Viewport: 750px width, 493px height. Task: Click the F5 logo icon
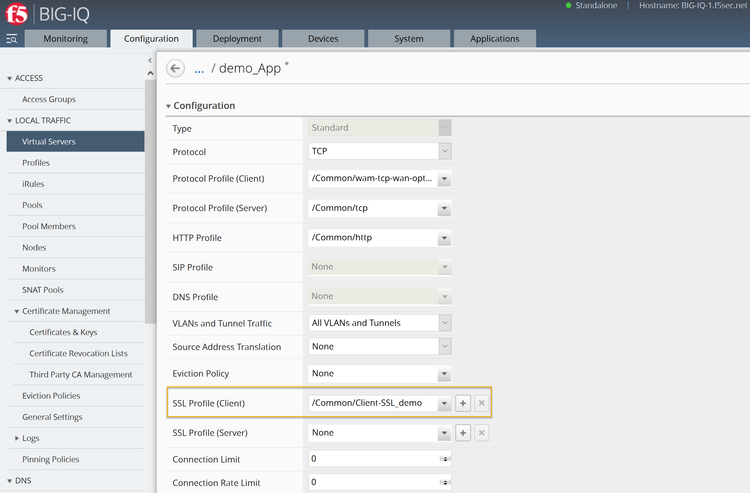[x=17, y=14]
